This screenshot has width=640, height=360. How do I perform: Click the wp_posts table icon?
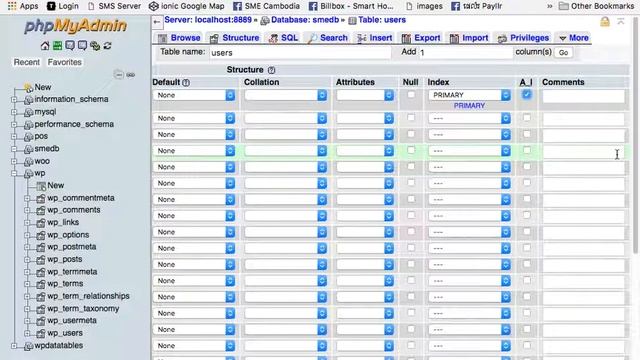[x=41, y=260]
